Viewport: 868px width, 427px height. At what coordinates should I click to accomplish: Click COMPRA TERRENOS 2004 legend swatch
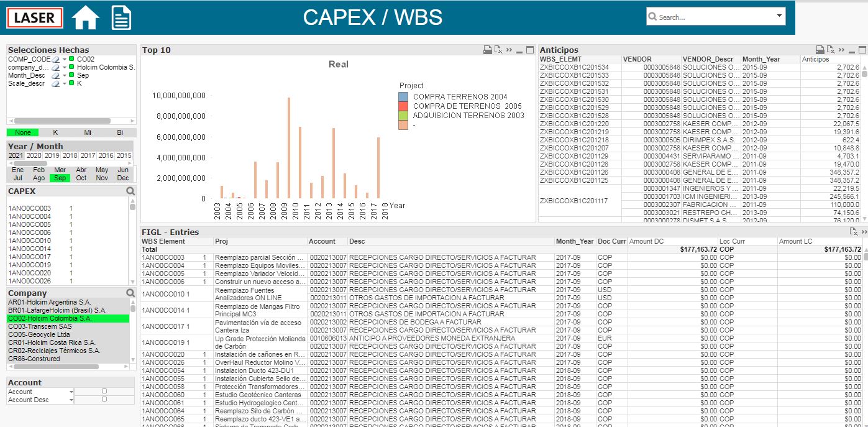point(403,97)
